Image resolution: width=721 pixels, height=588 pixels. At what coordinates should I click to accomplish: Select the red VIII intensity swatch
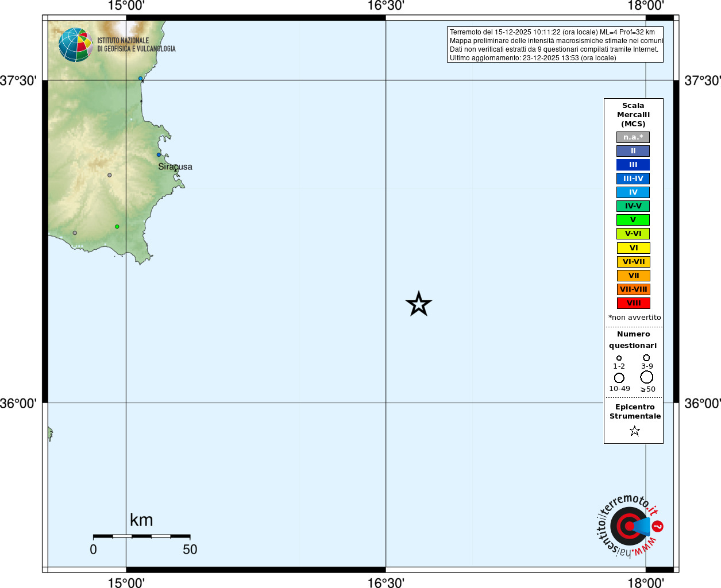(633, 303)
